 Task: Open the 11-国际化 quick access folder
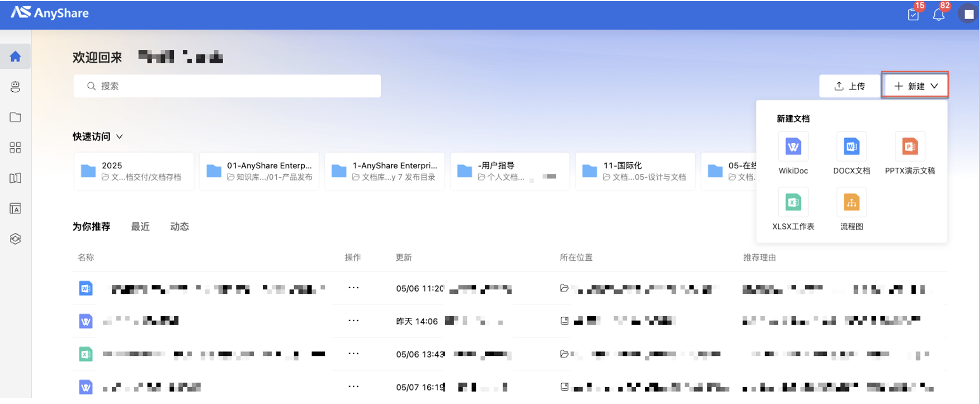click(x=635, y=171)
